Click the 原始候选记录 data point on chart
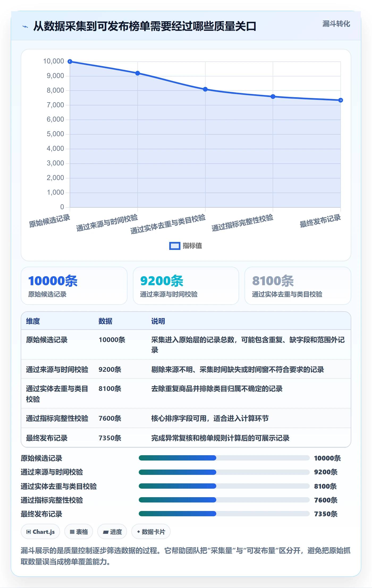372x588 pixels. tap(70, 62)
